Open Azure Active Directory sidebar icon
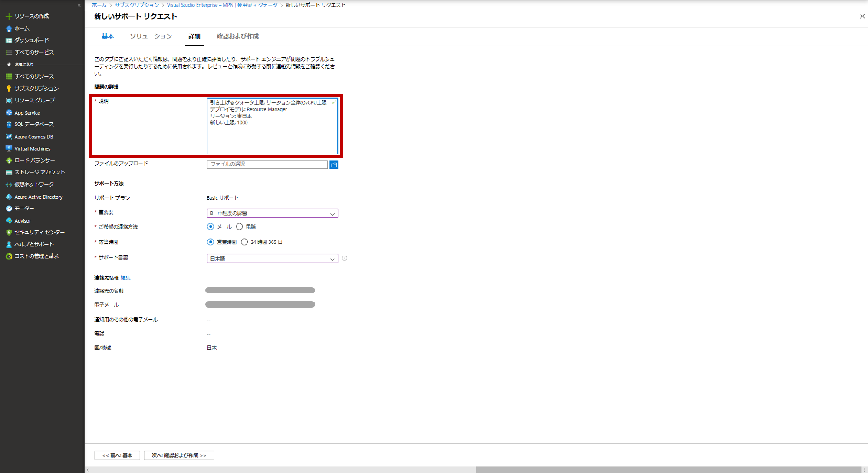Image resolution: width=868 pixels, height=473 pixels. coord(9,197)
